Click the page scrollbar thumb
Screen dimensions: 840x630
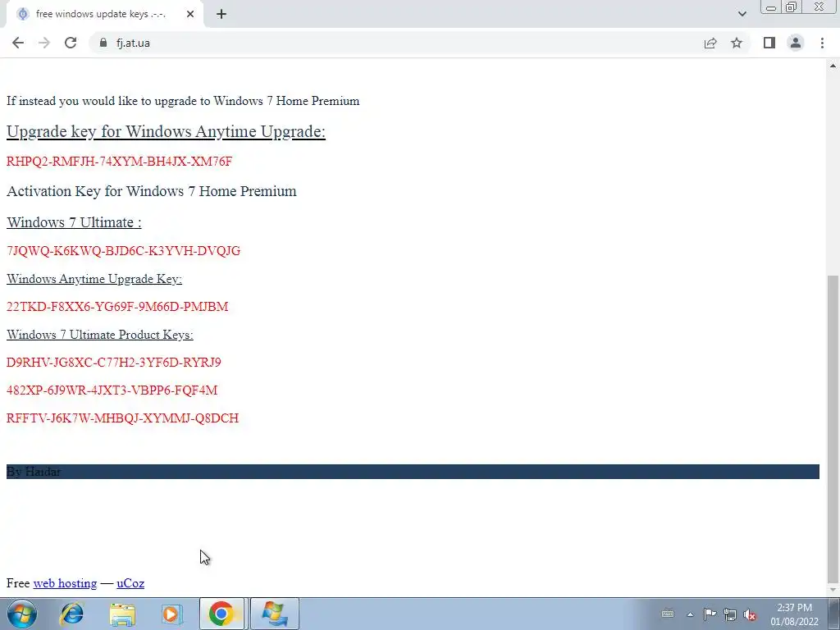point(833,428)
